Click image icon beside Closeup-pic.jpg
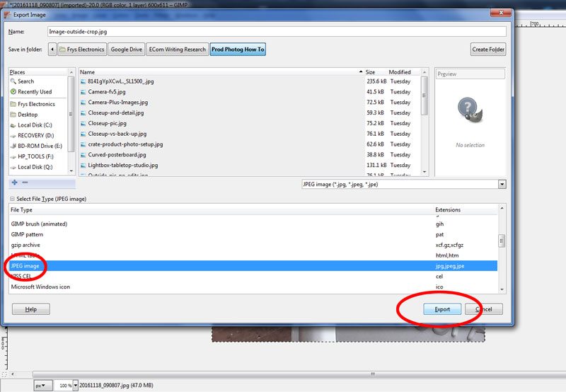Screen dimensions: 566x392 pyautogui.click(x=83, y=123)
